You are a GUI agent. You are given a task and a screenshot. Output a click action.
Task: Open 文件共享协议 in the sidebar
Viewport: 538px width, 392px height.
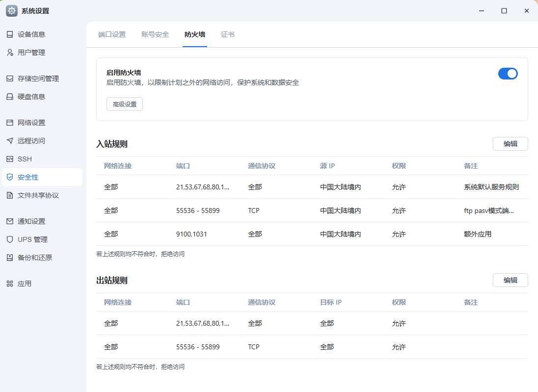42,195
